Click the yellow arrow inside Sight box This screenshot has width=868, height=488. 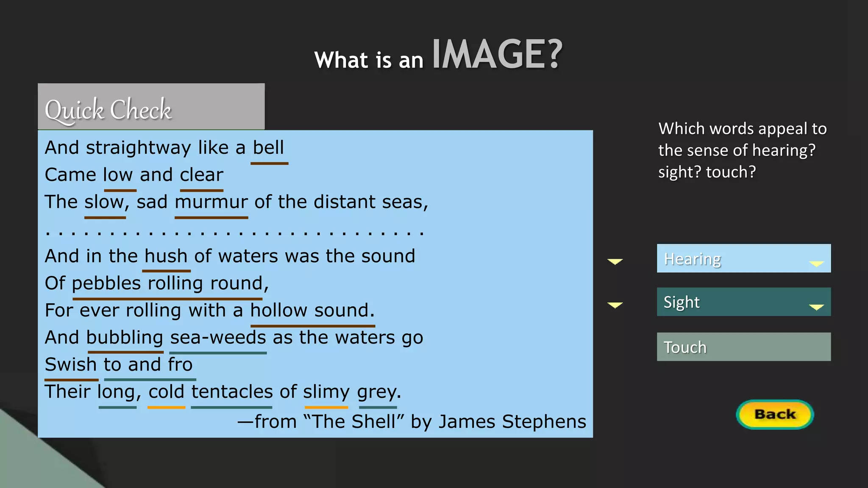pyautogui.click(x=816, y=308)
